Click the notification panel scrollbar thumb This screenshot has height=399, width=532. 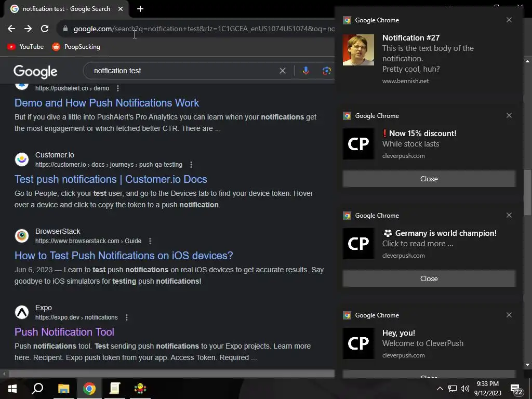pyautogui.click(x=527, y=192)
